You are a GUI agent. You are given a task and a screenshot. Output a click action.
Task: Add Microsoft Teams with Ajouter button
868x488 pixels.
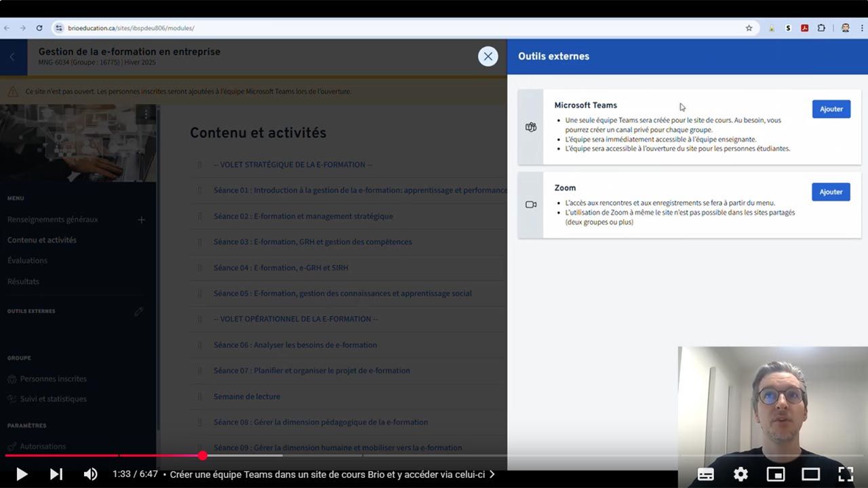pos(831,109)
